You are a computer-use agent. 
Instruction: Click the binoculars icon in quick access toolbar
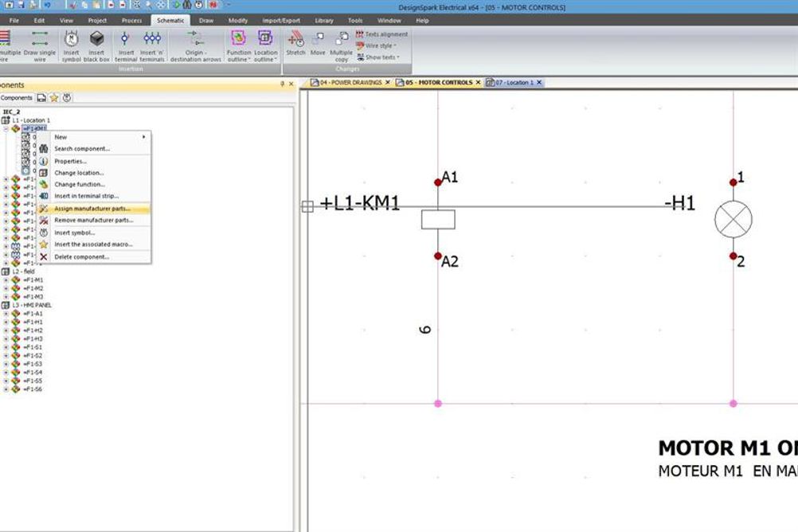(187, 5)
